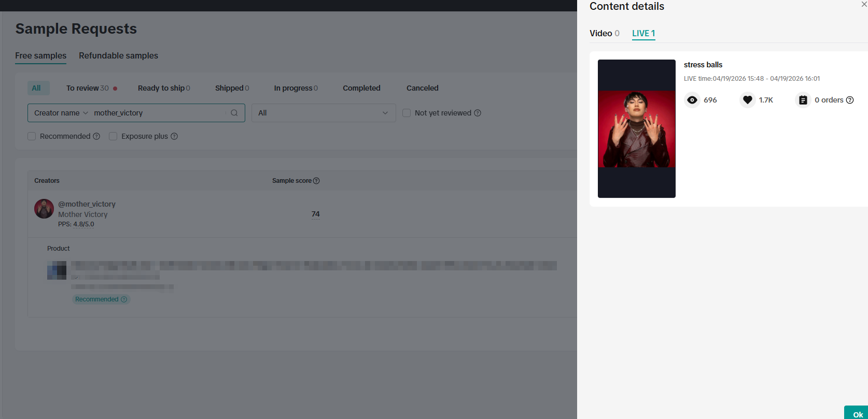
Task: Open the help icon next to 0 orders
Action: pos(850,100)
